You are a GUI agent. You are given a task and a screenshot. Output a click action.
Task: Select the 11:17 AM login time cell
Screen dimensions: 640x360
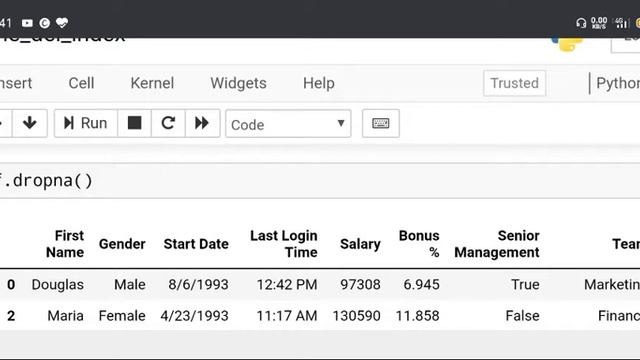(287, 316)
